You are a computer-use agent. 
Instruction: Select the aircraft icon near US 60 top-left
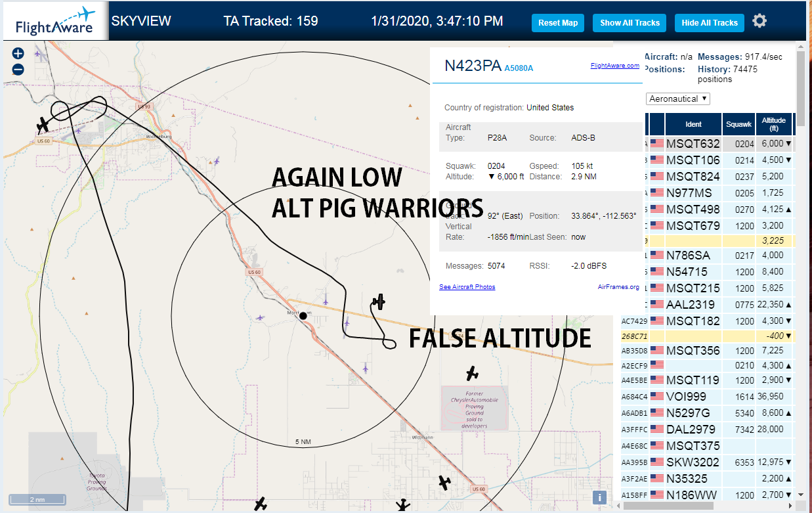point(43,123)
